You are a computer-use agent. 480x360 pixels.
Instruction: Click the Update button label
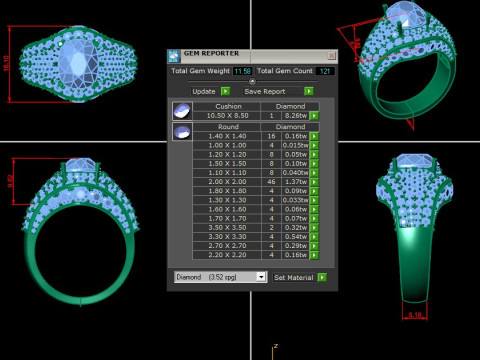click(204, 91)
